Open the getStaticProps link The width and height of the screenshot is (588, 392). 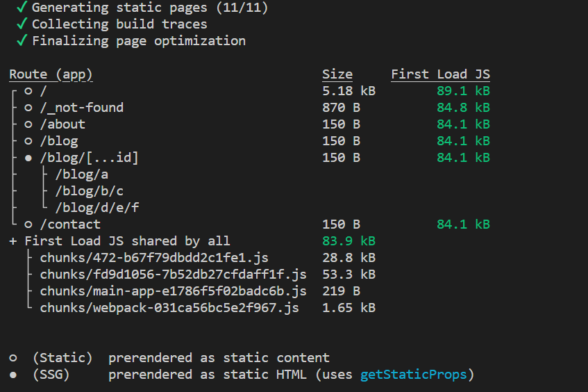coord(413,375)
